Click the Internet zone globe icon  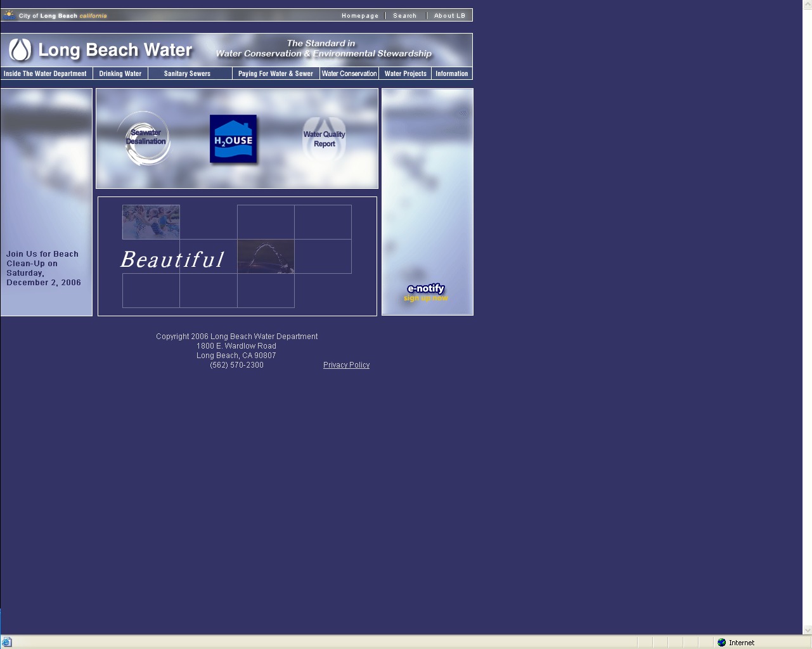pos(721,642)
